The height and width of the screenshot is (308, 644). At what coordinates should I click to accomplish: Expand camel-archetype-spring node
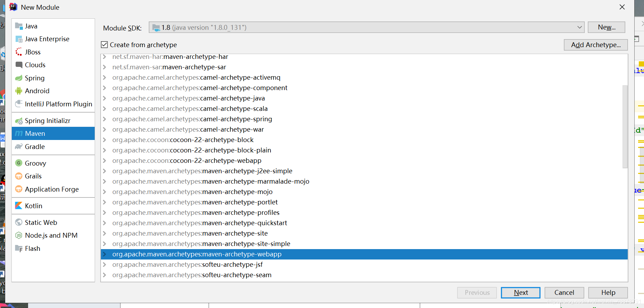coord(104,119)
